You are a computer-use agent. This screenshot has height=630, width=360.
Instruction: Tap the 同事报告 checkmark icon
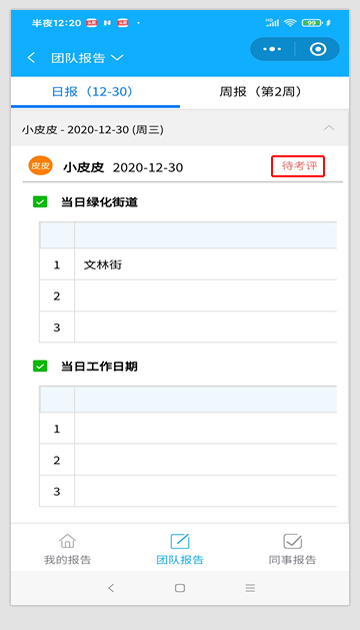(x=292, y=541)
